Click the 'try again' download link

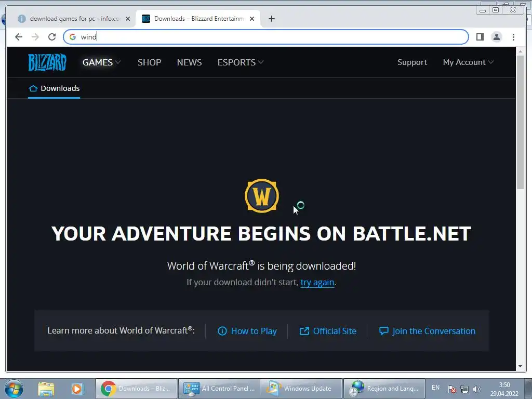(317, 282)
